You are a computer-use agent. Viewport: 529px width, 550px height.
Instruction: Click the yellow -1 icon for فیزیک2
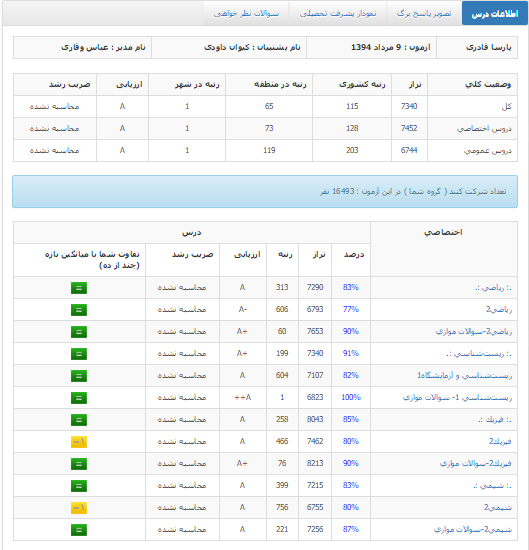click(x=79, y=442)
